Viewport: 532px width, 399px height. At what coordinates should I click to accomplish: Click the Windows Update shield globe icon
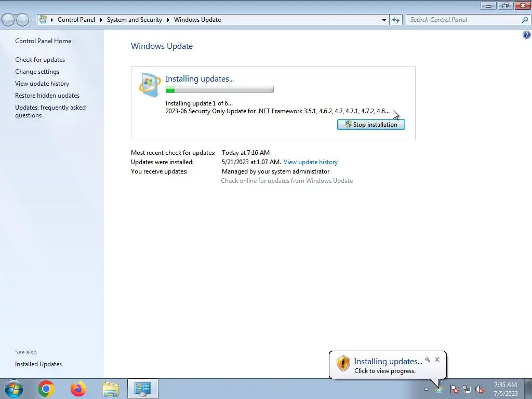pos(150,85)
